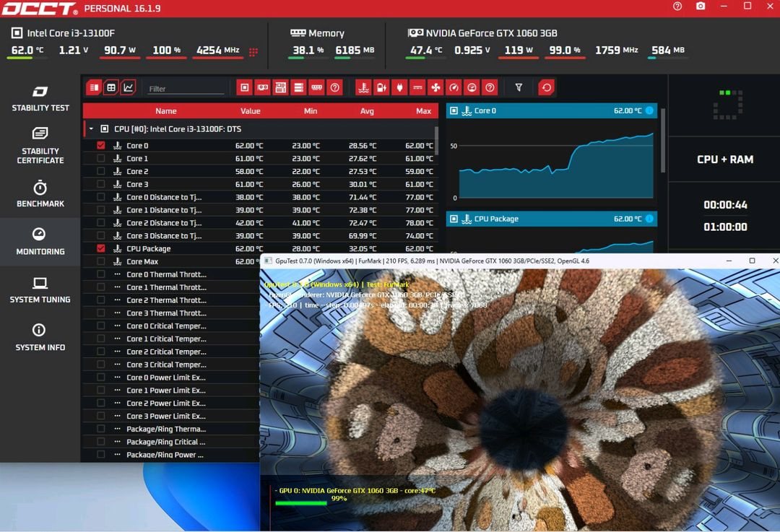Toggle storage sensors filter icon
780x532 pixels.
click(298, 88)
